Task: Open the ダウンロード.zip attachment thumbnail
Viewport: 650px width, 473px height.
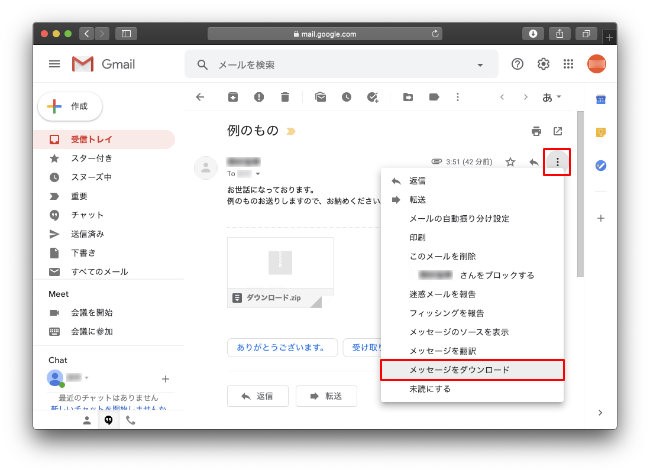Action: click(x=280, y=272)
